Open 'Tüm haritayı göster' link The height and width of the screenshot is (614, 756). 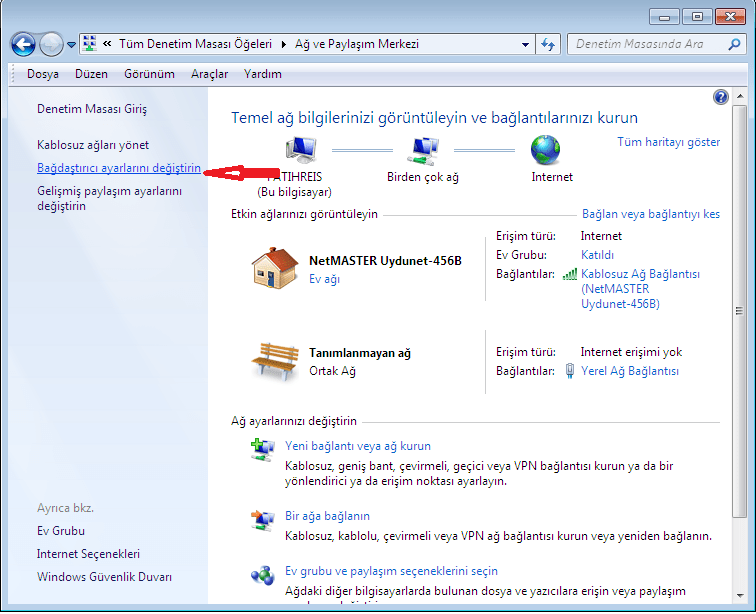point(668,142)
